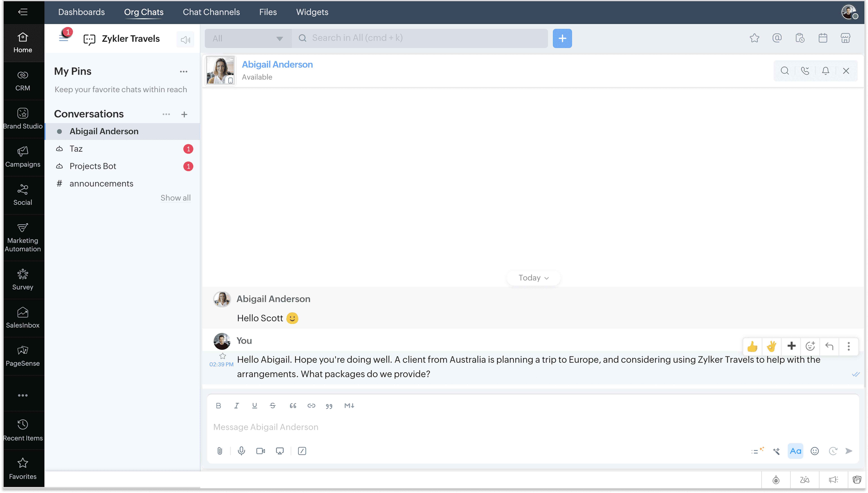
Task: Toggle the Aa formatting toolbar button
Action: 795,451
